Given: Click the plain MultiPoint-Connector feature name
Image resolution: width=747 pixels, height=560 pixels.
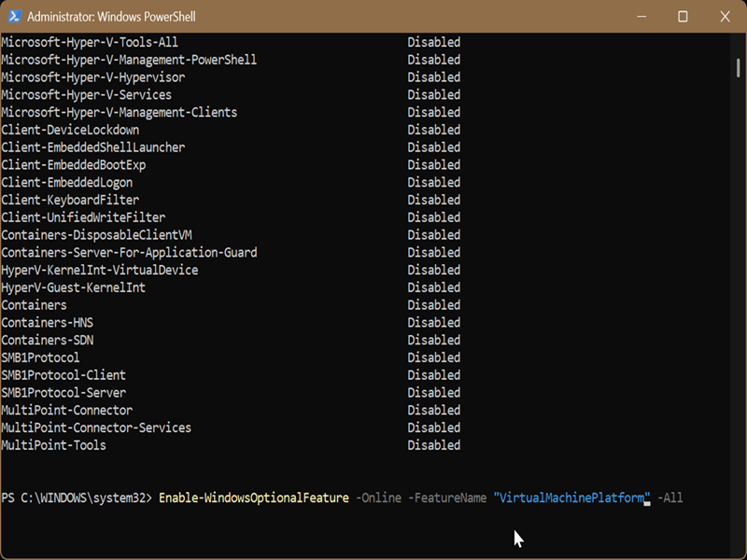Looking at the screenshot, I should 66,411.
